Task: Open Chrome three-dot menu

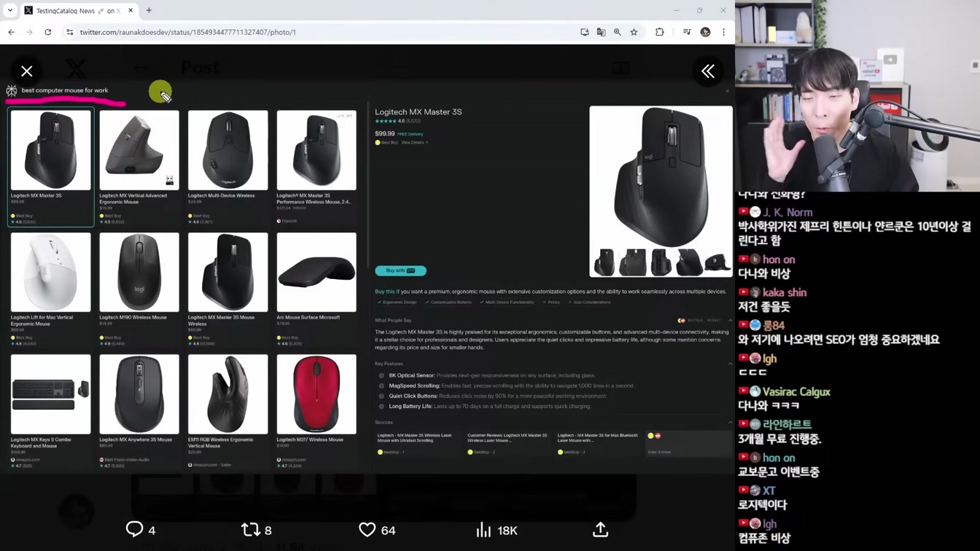Action: (x=723, y=32)
